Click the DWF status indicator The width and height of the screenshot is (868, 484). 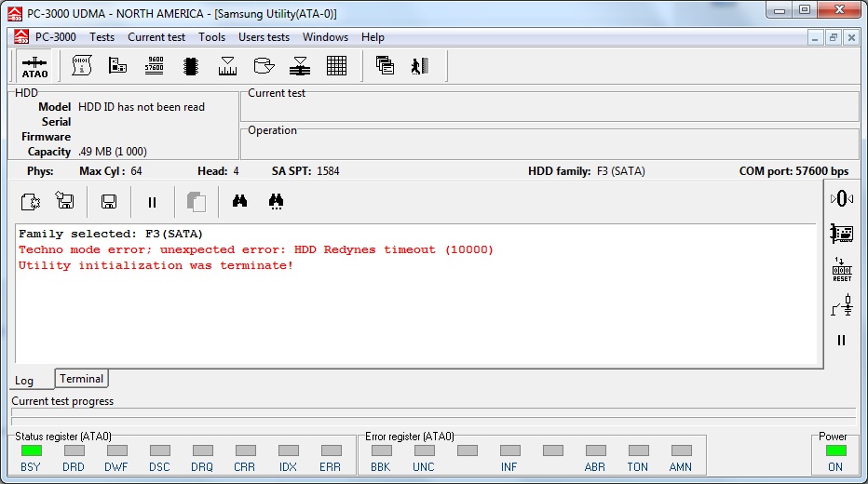[x=116, y=450]
